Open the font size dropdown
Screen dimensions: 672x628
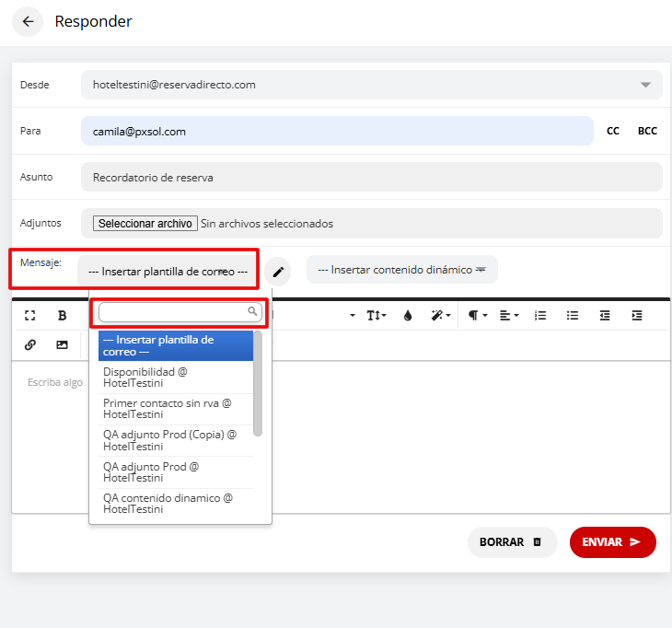click(x=377, y=315)
